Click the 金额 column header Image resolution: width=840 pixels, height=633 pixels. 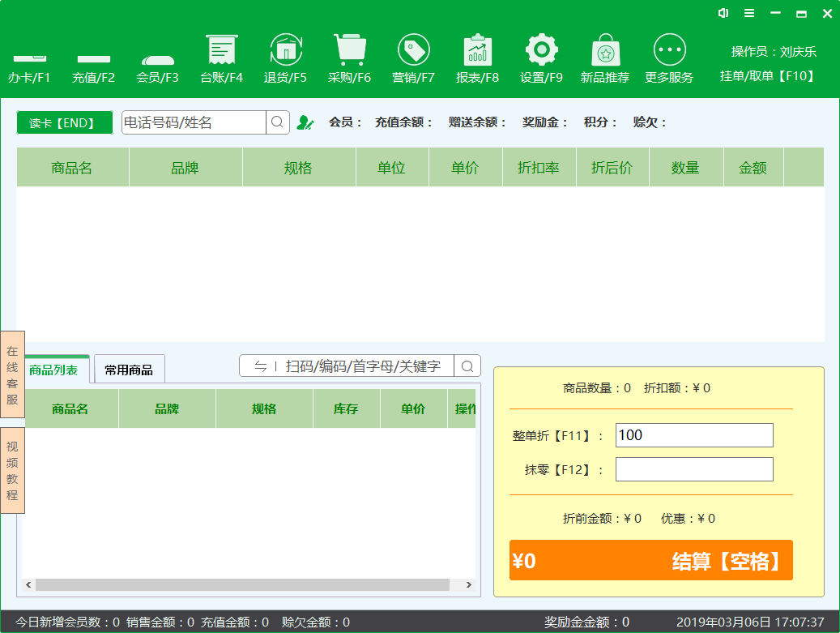753,168
